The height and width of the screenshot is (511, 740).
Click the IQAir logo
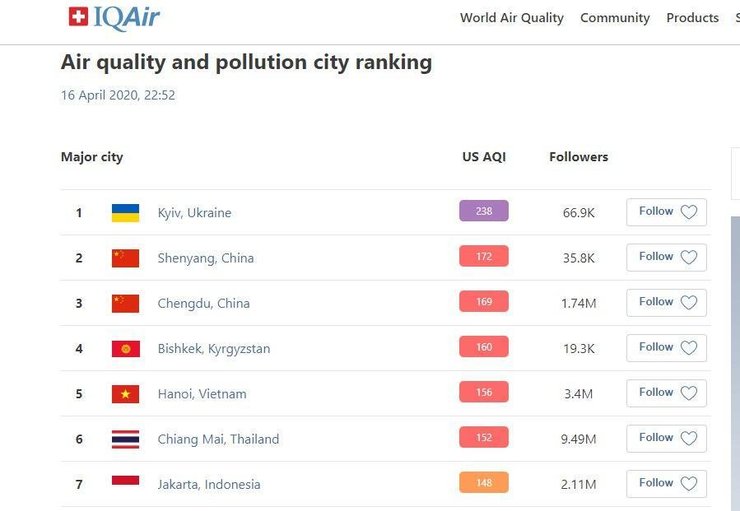coord(113,17)
